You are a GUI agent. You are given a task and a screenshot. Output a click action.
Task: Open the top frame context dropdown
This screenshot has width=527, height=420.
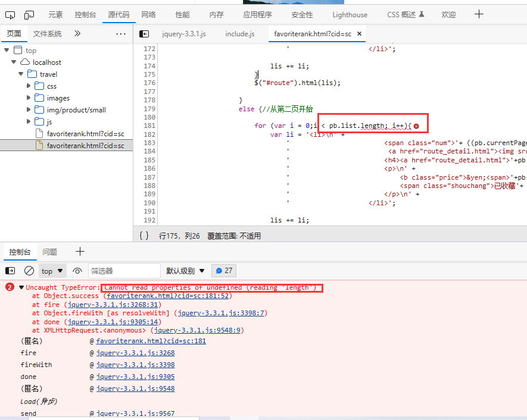tap(52, 271)
